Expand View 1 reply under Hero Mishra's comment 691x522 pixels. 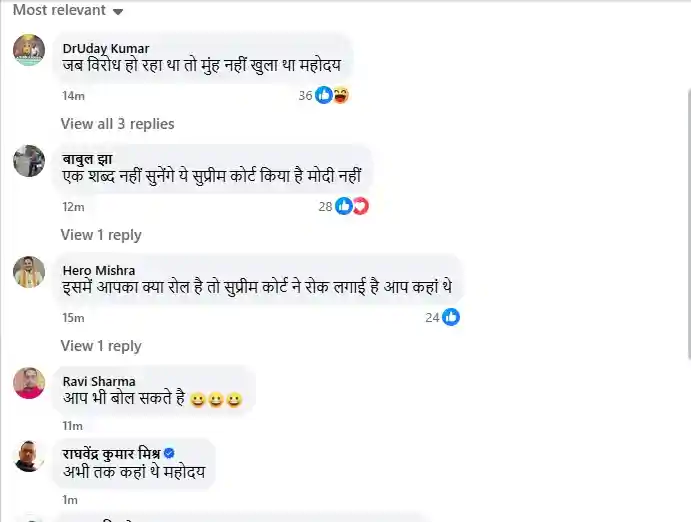coord(101,346)
